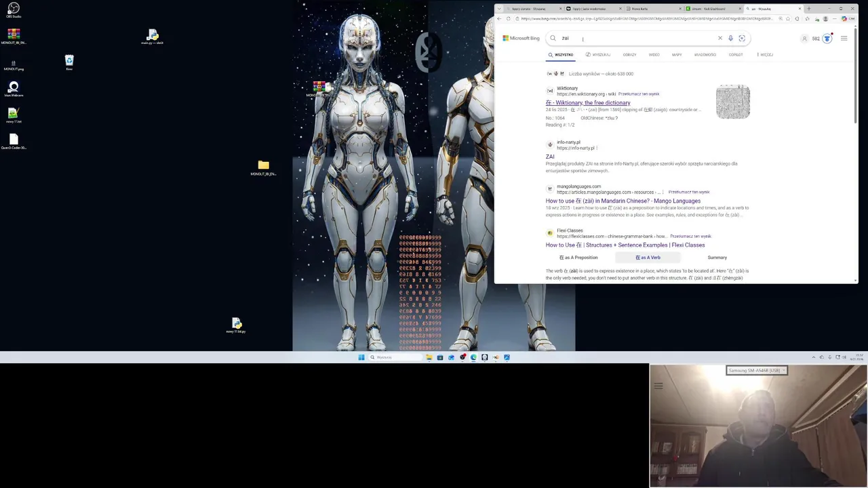This screenshot has height=488, width=868.
Task: Click the browser vertical scrollbar
Action: pyautogui.click(x=855, y=75)
